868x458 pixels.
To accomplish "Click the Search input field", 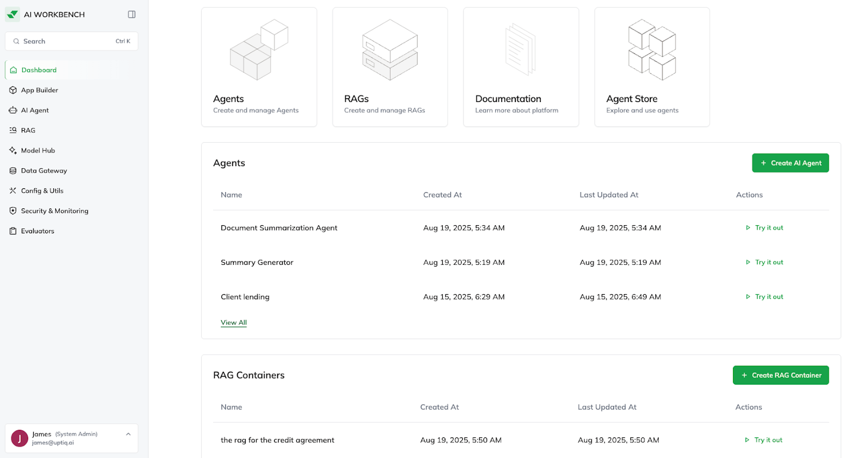I will tap(68, 41).
